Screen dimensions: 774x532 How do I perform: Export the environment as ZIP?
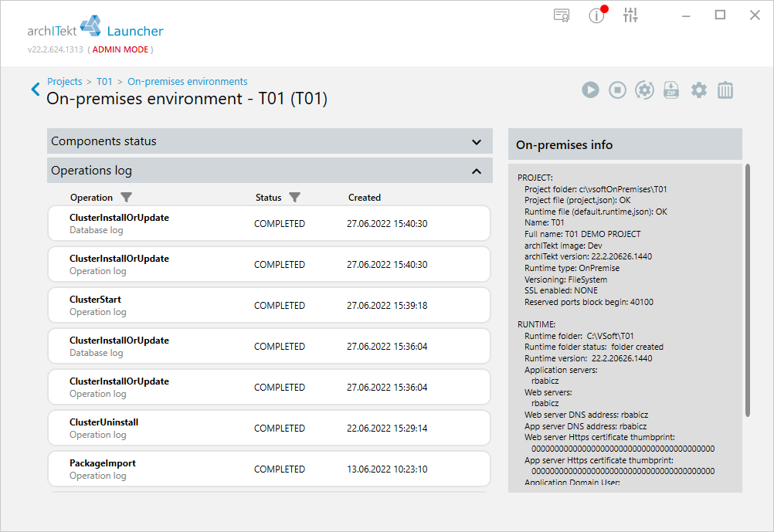coord(671,90)
